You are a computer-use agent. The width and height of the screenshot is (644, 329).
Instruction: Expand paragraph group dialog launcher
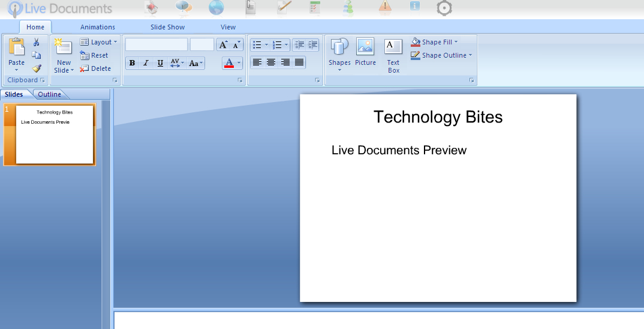(x=317, y=80)
